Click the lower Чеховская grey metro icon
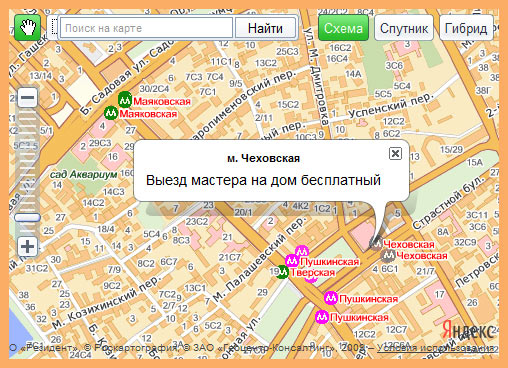 (x=388, y=256)
